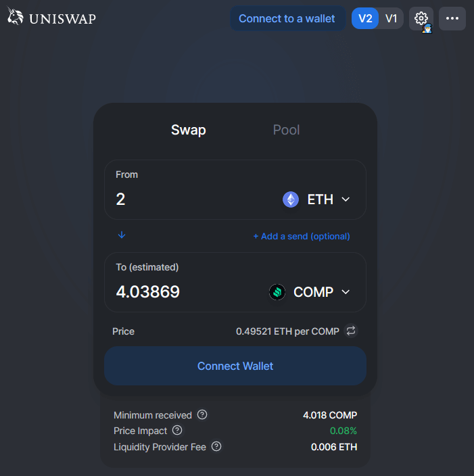Click the Ethereum token logo
Image resolution: width=474 pixels, height=476 pixels.
coord(291,199)
